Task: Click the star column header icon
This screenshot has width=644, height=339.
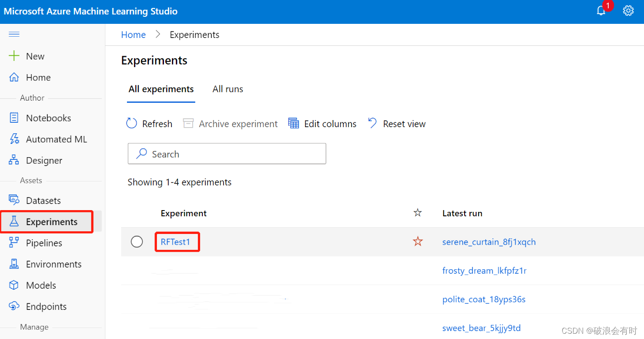Action: tap(418, 213)
